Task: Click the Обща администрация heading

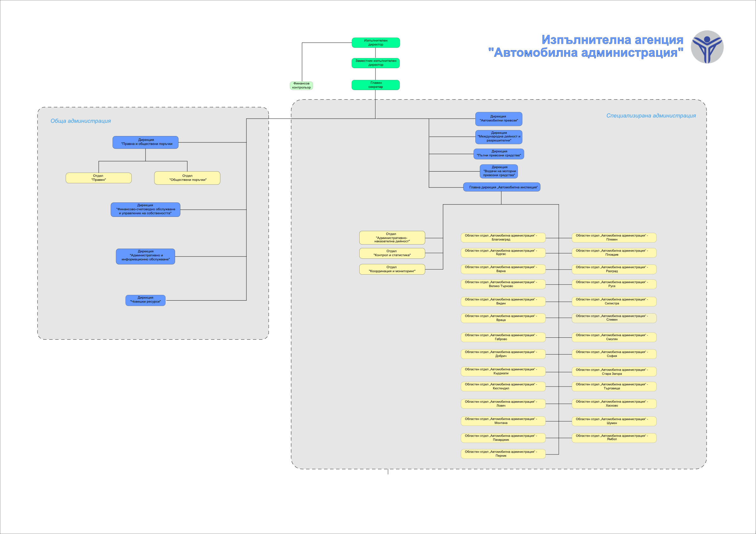Action: tap(81, 121)
